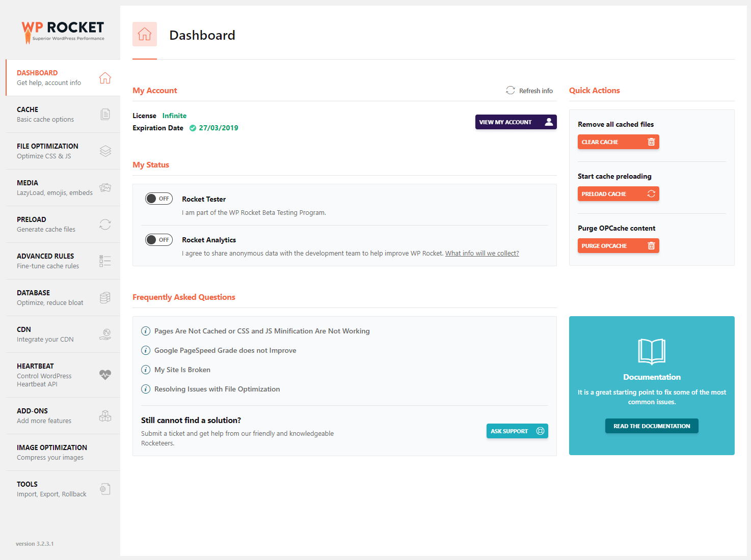This screenshot has width=751, height=560.
Task: Go to the Cache settings tab
Action: point(63,114)
